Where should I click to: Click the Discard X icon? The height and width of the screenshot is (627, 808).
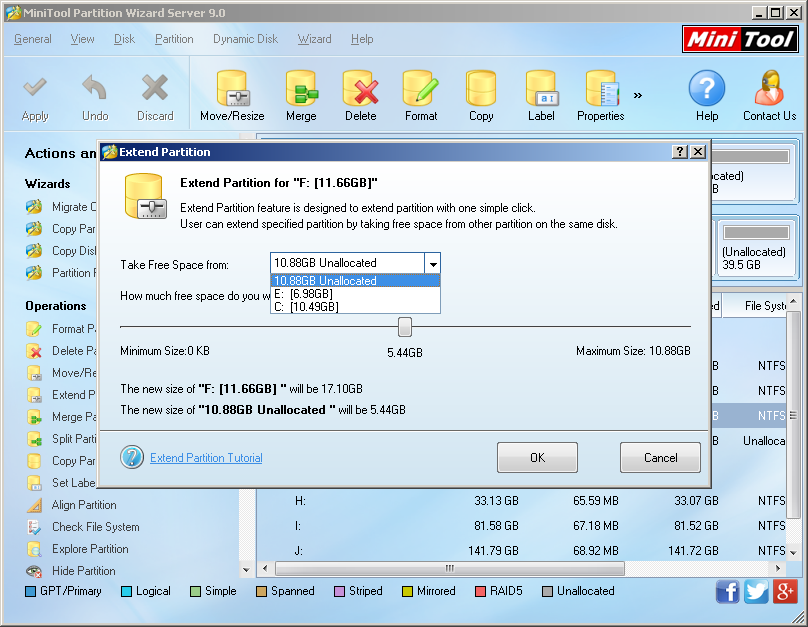pyautogui.click(x=155, y=88)
